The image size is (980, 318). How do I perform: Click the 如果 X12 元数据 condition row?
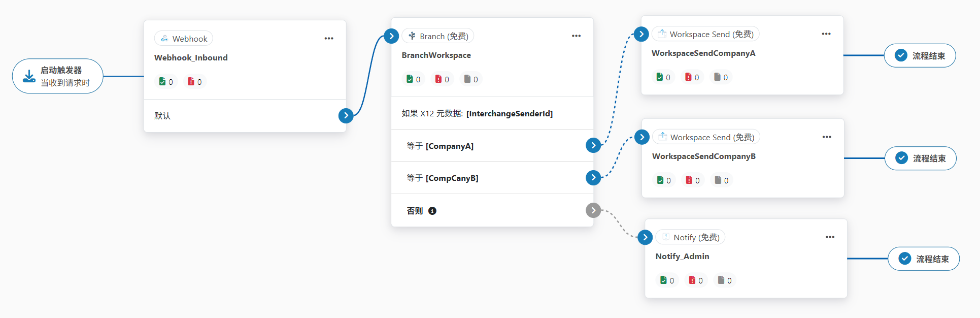coord(487,113)
